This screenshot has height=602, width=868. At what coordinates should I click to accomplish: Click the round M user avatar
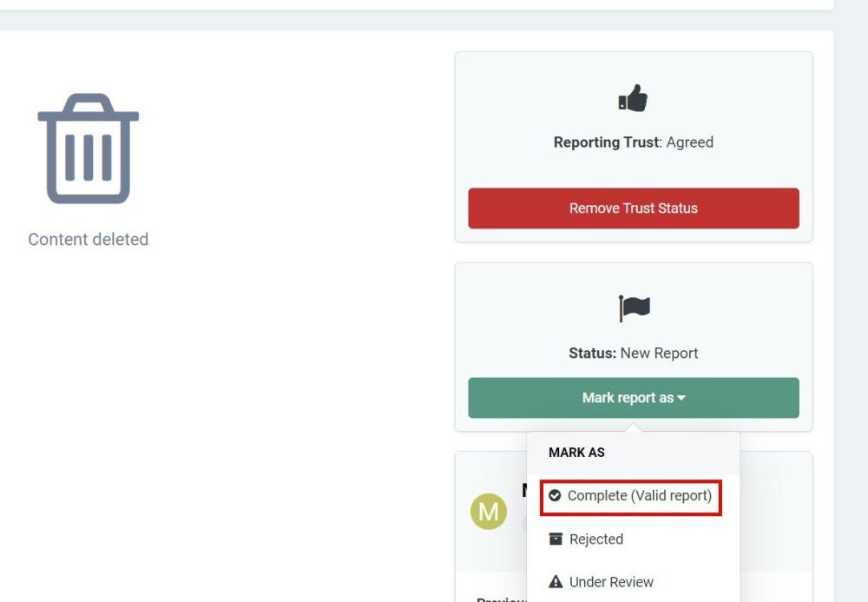pyautogui.click(x=489, y=512)
